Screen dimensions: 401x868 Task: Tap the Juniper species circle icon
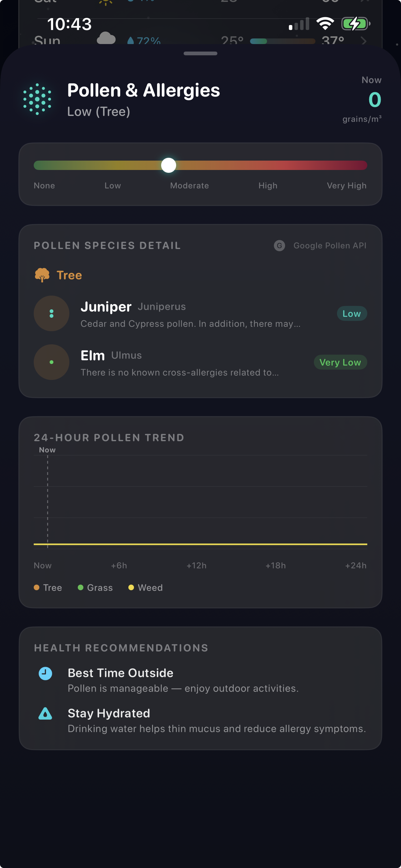pos(52,313)
